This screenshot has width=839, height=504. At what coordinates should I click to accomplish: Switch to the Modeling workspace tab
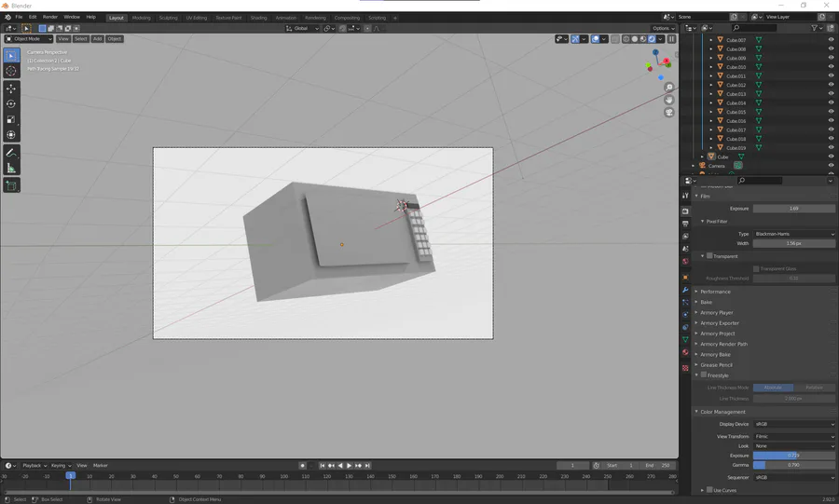(x=142, y=18)
